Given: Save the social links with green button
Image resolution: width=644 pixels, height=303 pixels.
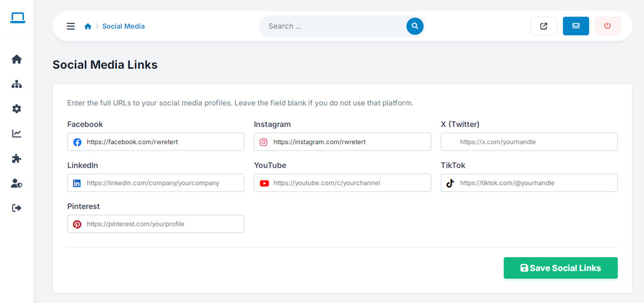Looking at the screenshot, I should click(x=560, y=268).
